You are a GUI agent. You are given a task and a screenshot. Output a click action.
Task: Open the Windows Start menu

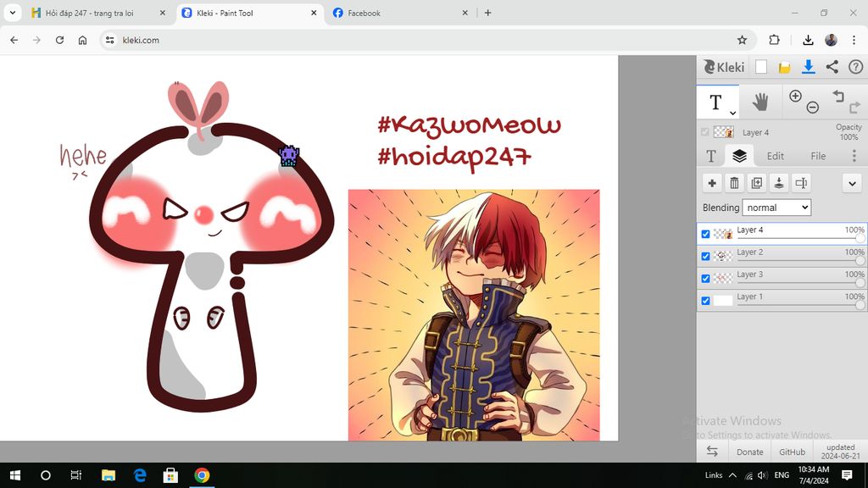15,475
